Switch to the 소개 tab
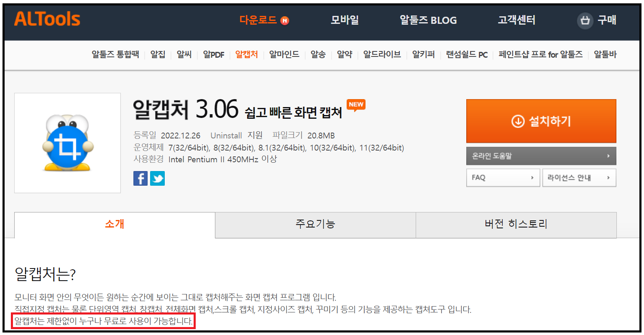Screen dimensions: 644x335 point(115,225)
